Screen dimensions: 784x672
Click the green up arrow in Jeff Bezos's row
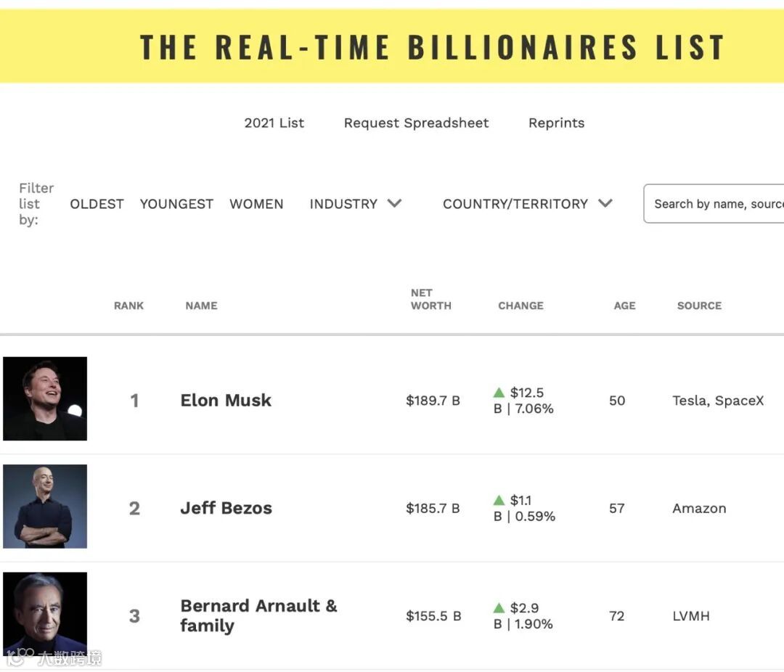pyautogui.click(x=499, y=500)
